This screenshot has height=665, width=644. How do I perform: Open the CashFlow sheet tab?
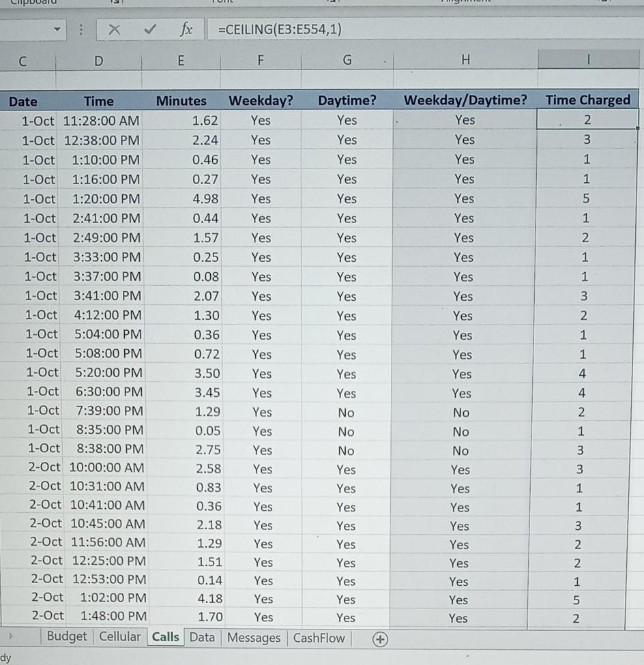(x=319, y=636)
